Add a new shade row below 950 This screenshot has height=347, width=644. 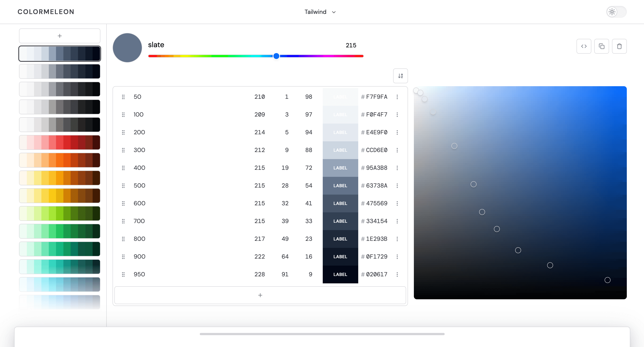point(260,295)
